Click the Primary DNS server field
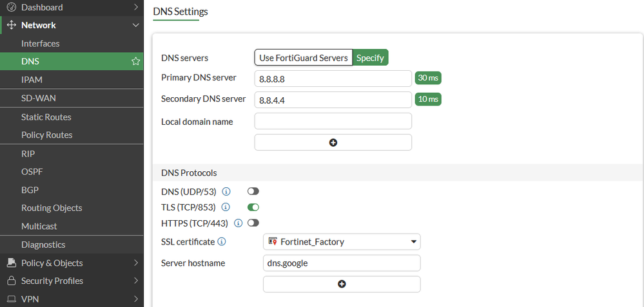The width and height of the screenshot is (644, 307). [x=333, y=79]
